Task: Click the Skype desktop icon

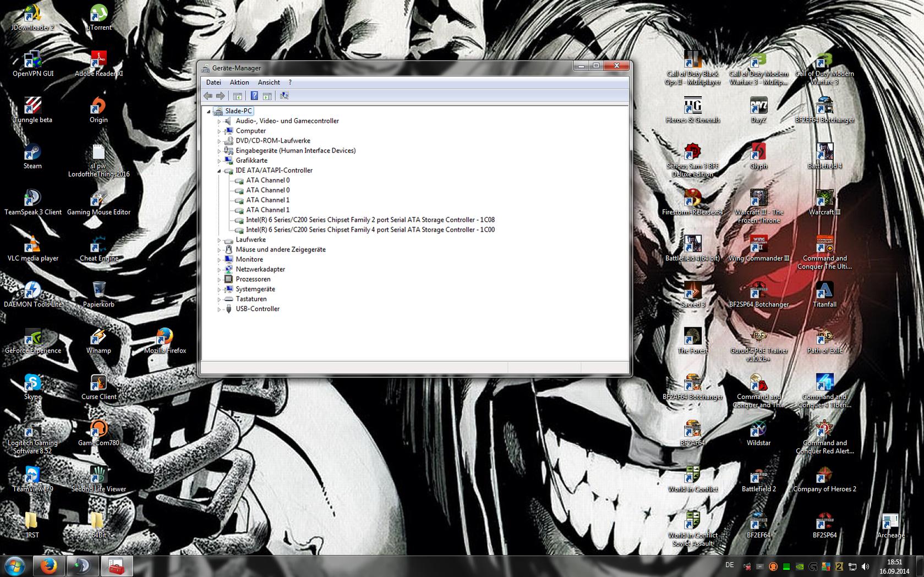Action: click(x=32, y=387)
